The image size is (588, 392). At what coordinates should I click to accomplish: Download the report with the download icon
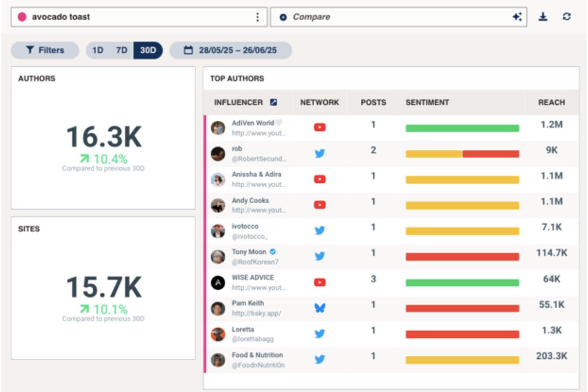click(543, 17)
